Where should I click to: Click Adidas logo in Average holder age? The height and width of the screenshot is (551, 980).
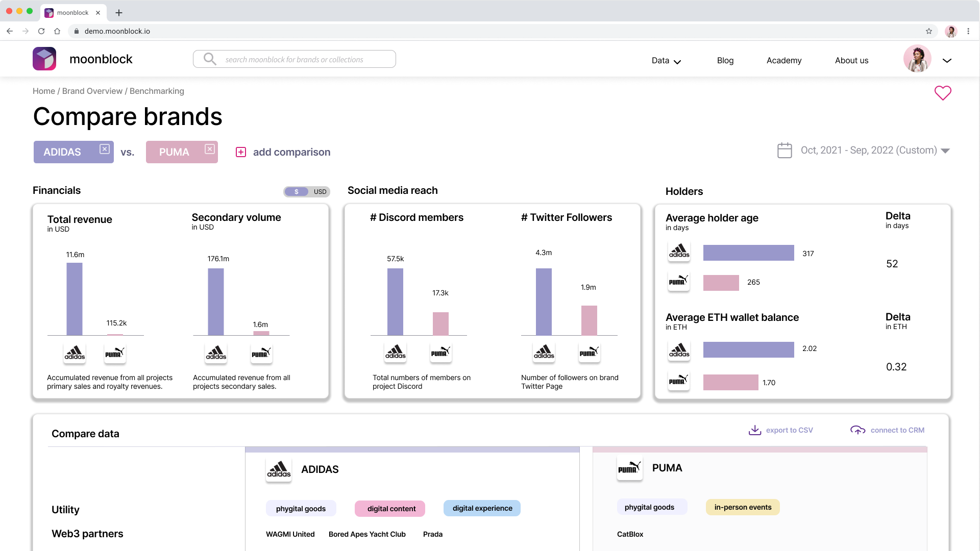coord(679,252)
